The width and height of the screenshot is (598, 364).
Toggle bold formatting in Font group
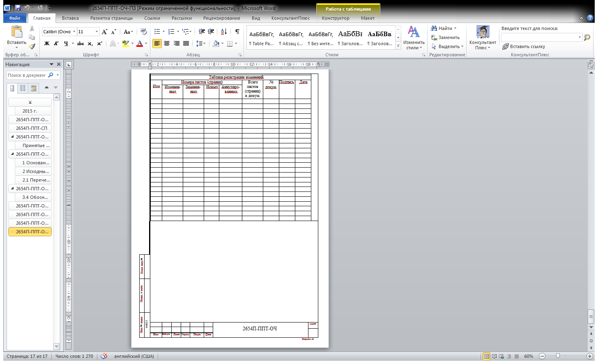pos(46,44)
